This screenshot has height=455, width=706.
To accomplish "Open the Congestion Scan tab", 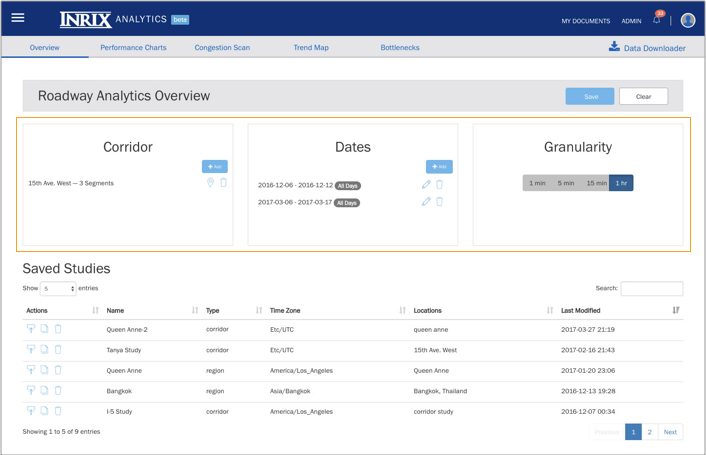I will click(x=222, y=47).
